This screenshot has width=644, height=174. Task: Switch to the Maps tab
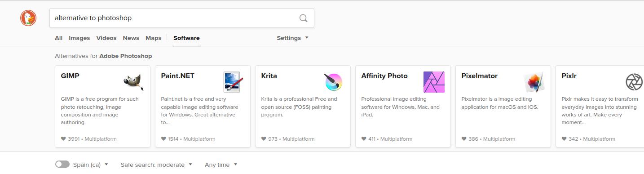(x=154, y=38)
